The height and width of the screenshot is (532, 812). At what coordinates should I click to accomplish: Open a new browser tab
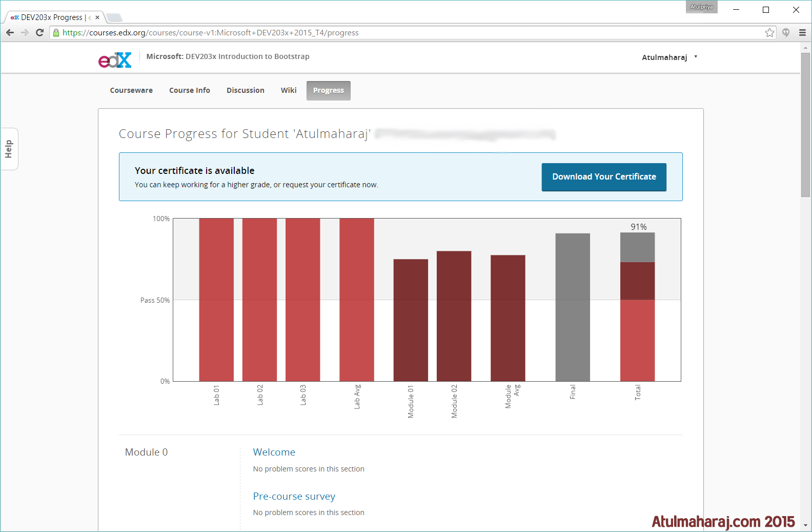click(114, 17)
